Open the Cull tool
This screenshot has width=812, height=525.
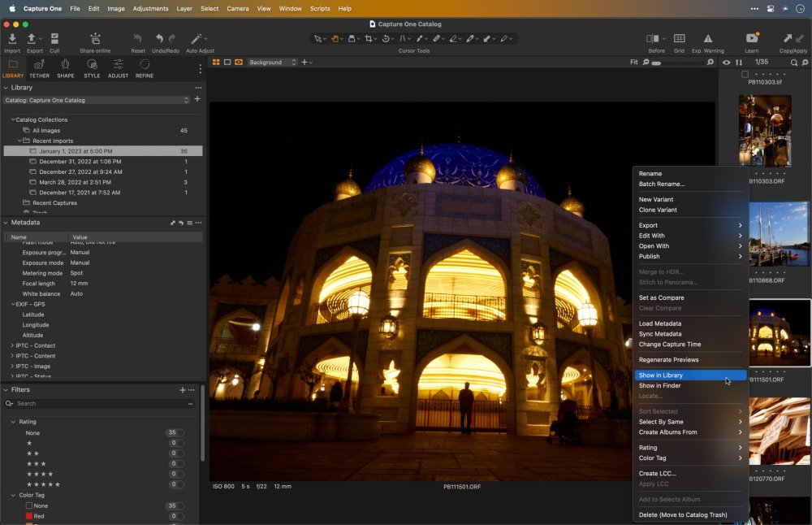click(54, 39)
